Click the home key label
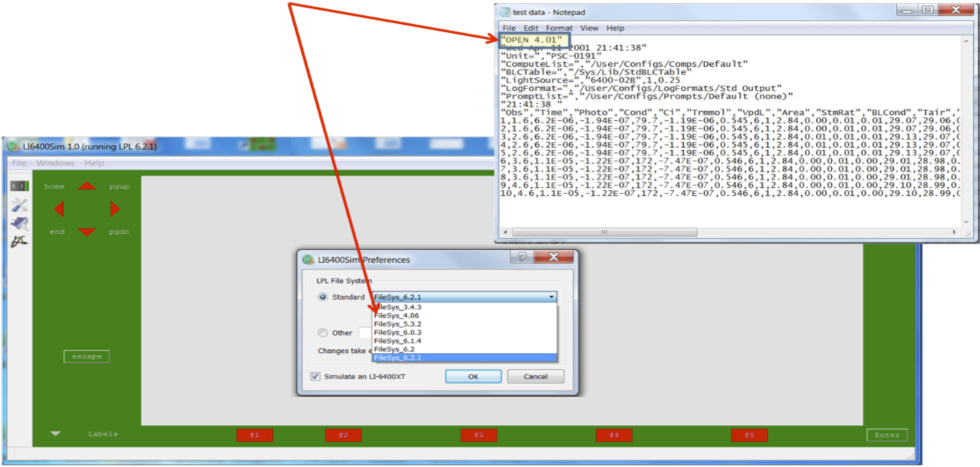 pyautogui.click(x=54, y=186)
